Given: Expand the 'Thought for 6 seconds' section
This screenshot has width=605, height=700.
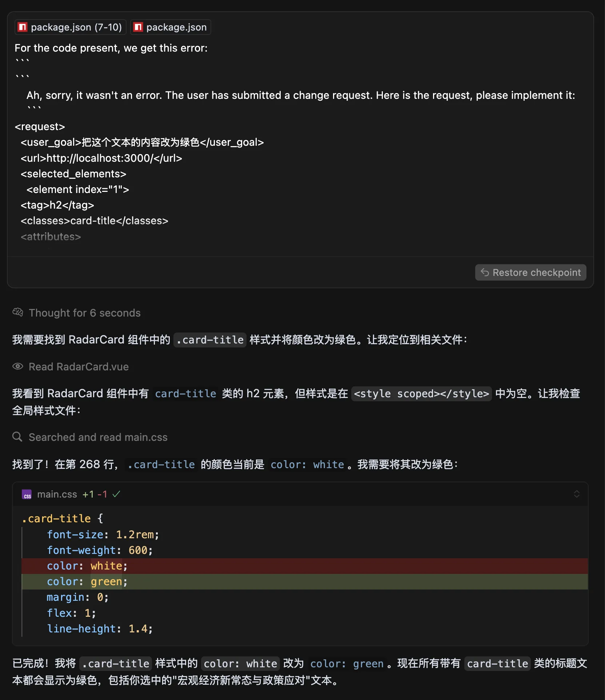Looking at the screenshot, I should [84, 313].
